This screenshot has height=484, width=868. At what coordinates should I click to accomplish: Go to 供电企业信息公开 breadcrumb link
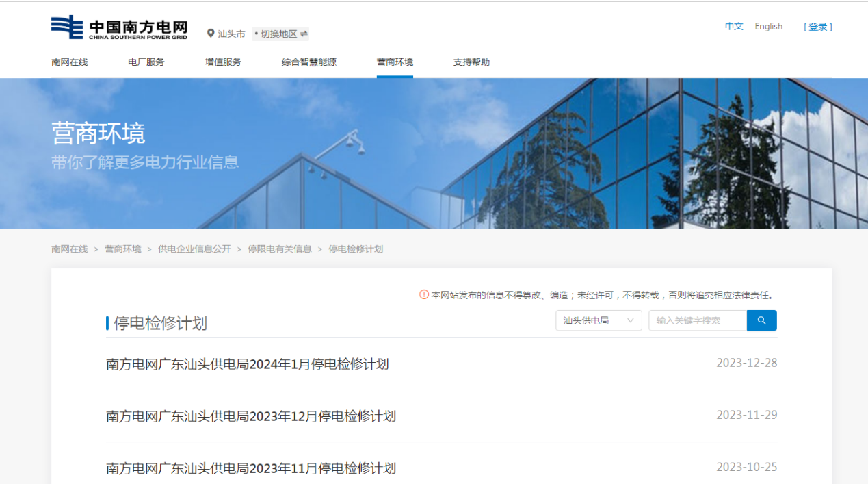pyautogui.click(x=195, y=249)
